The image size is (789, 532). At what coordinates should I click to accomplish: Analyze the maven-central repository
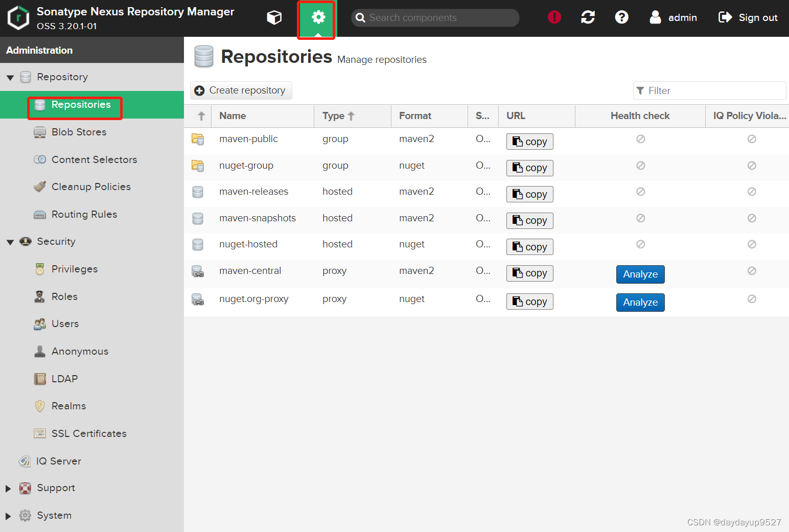tap(640, 274)
